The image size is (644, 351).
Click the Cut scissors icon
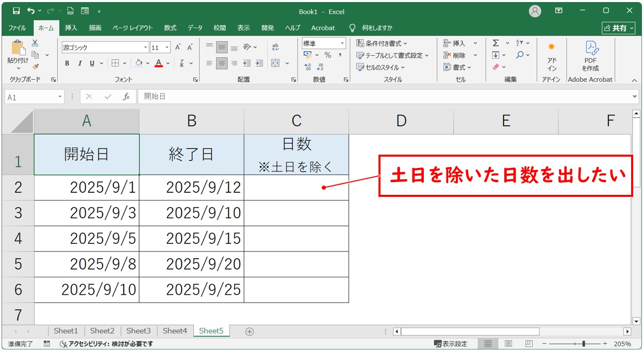pyautogui.click(x=35, y=43)
